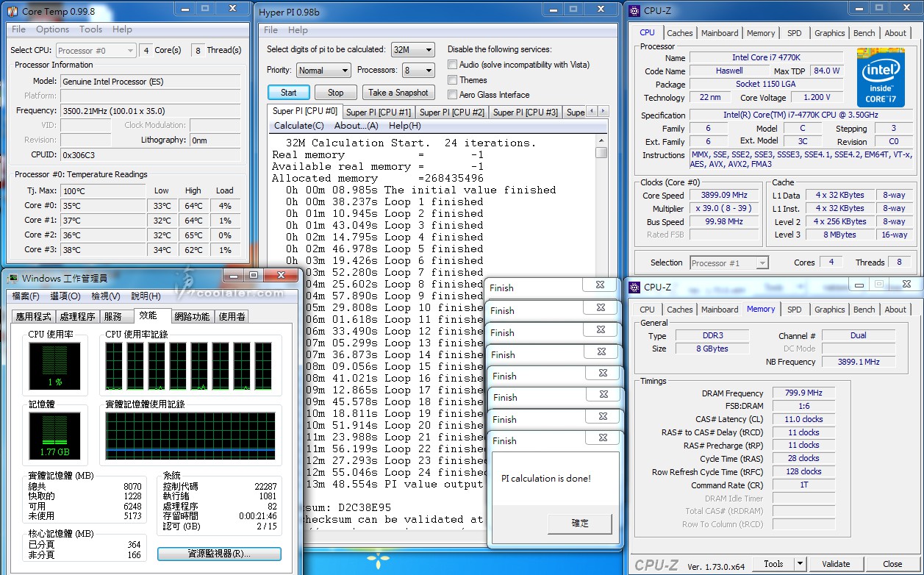Open Core Temp File menu
Viewport: 924px width, 575px height.
pyautogui.click(x=18, y=29)
